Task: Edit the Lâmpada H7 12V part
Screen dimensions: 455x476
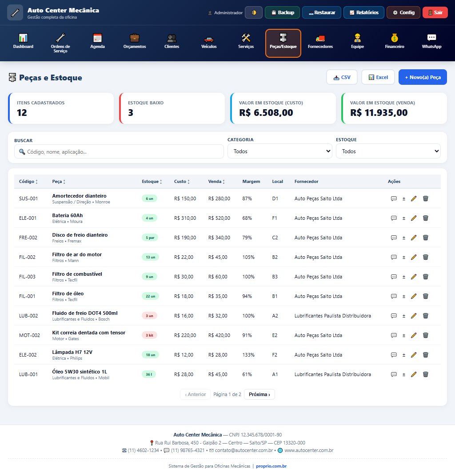Action: 414,355
